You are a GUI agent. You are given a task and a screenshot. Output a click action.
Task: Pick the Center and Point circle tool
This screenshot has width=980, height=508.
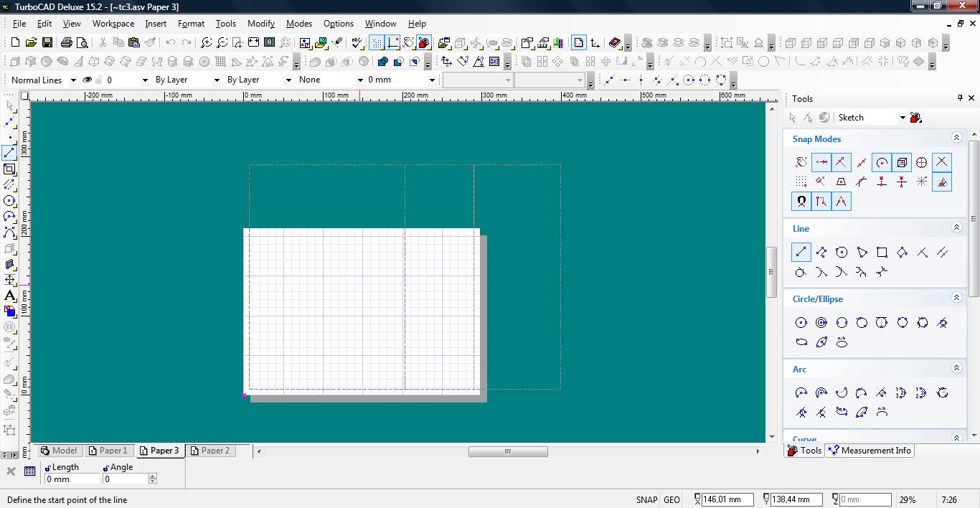[801, 323]
